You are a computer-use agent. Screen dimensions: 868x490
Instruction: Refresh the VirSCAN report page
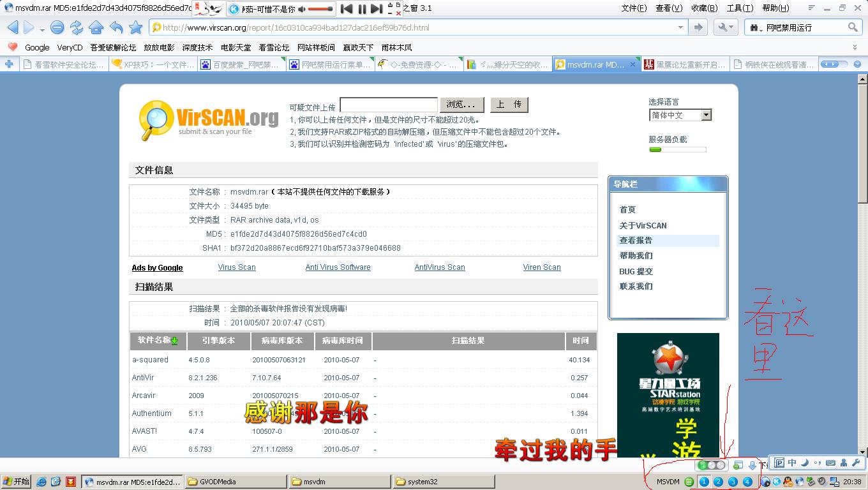pyautogui.click(x=77, y=27)
